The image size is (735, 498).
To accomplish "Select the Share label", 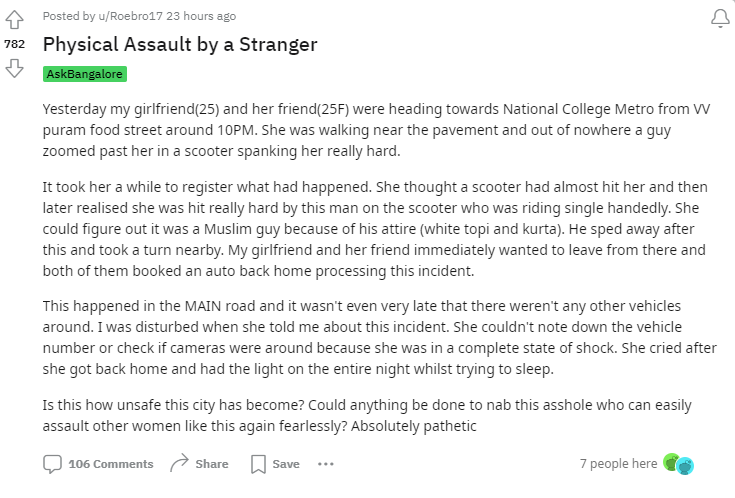I will pos(212,464).
